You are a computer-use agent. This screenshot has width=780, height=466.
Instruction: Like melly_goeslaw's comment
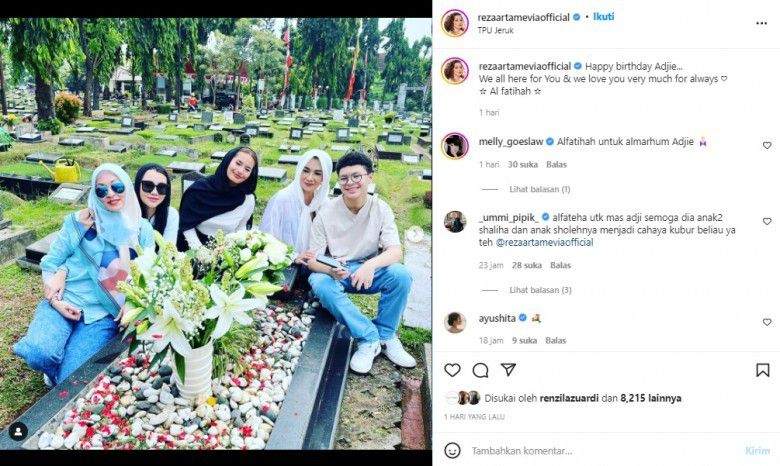[x=767, y=145]
